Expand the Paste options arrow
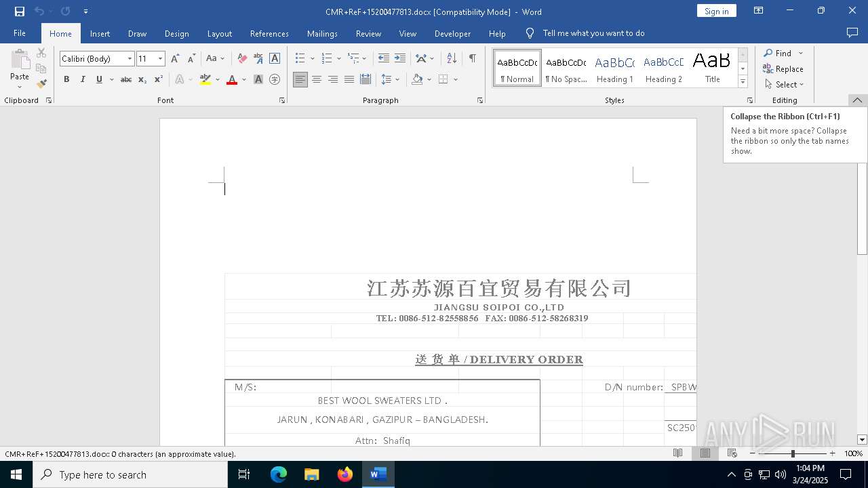 [x=20, y=87]
